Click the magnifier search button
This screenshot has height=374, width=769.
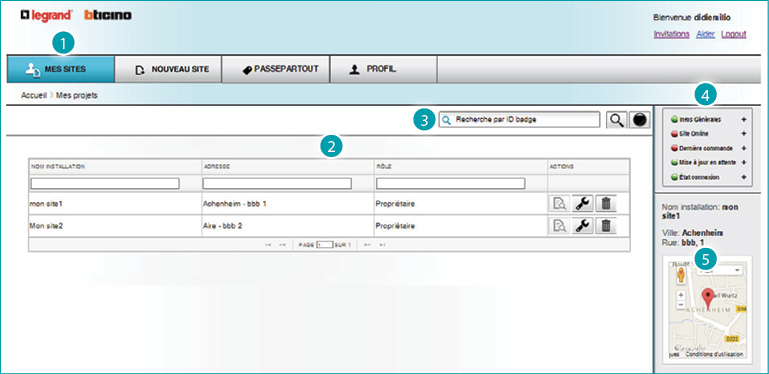tap(616, 120)
